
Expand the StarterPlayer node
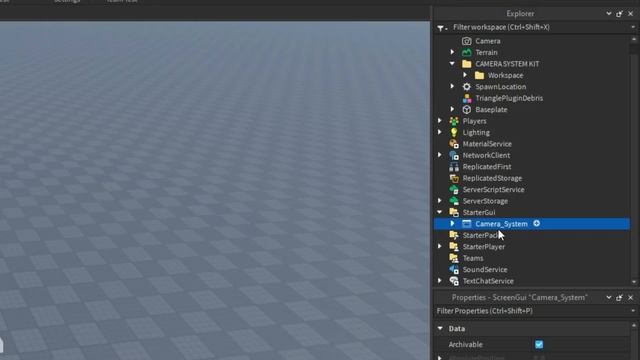pos(440,246)
